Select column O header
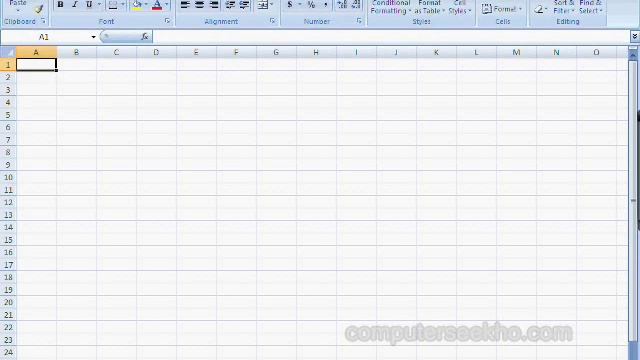 [596, 52]
